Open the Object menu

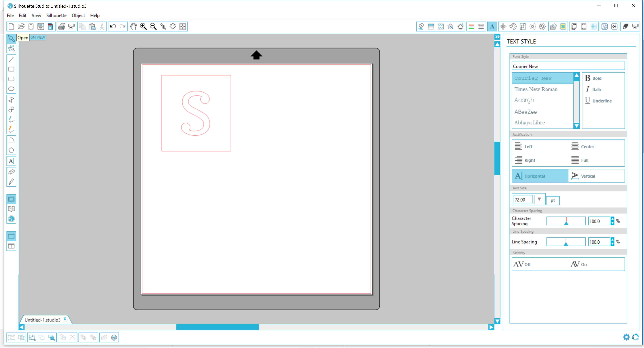pos(78,15)
